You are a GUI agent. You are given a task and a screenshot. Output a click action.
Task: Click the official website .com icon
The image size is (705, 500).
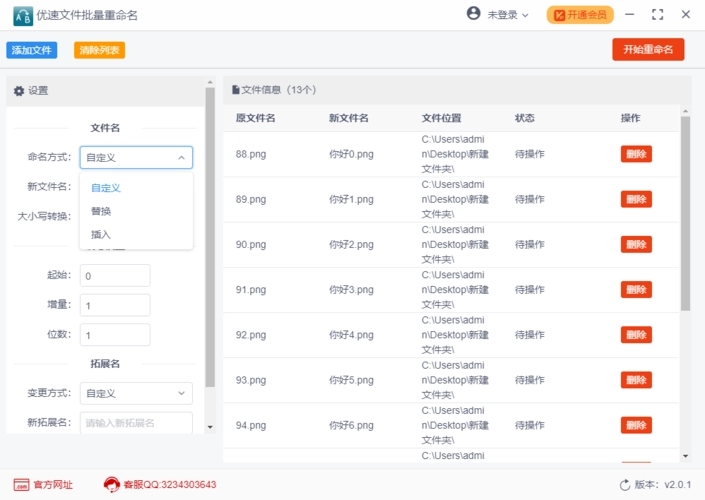point(20,484)
